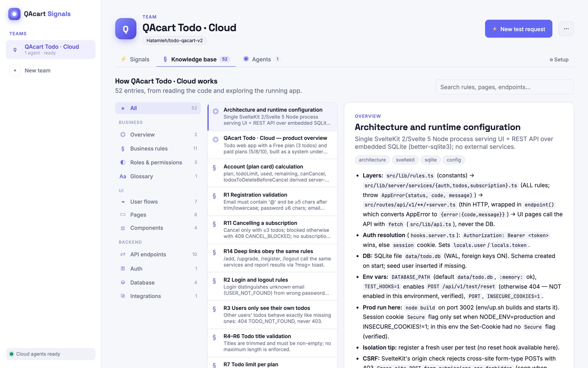Open the QAcart Todo · Cloud product overview entry

tap(273, 145)
